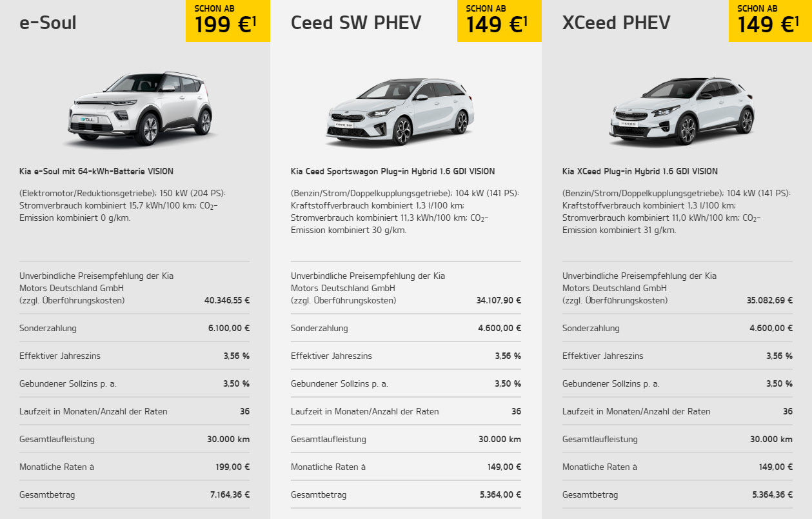
Task: Click the Ceed SW yellow 149 € badge
Action: pos(499,21)
